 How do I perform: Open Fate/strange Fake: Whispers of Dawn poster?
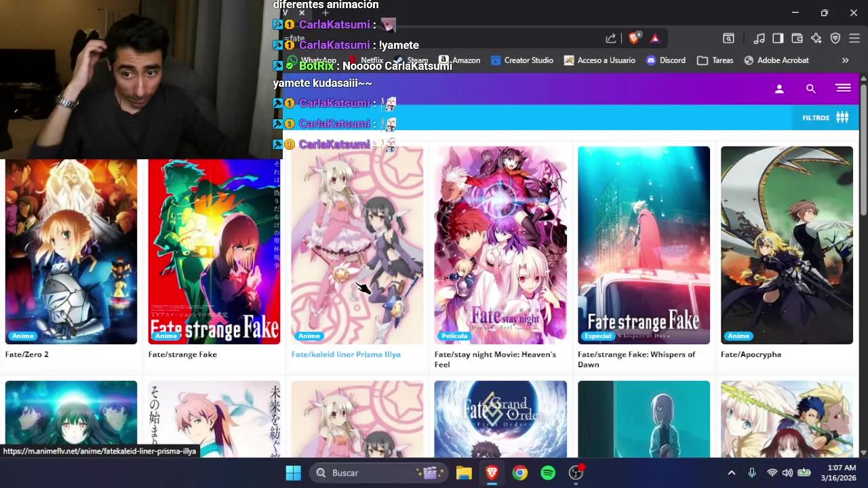tap(644, 245)
